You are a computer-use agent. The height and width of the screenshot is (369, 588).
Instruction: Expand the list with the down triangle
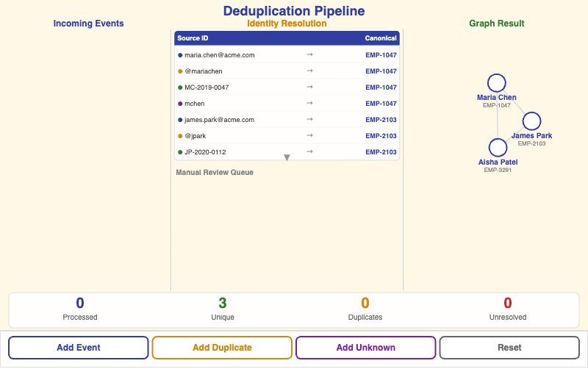tap(287, 157)
